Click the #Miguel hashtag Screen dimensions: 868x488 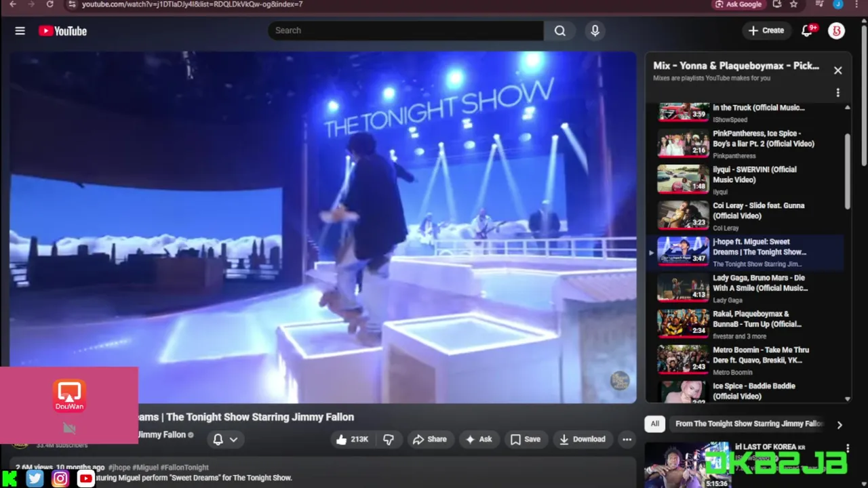(146, 467)
